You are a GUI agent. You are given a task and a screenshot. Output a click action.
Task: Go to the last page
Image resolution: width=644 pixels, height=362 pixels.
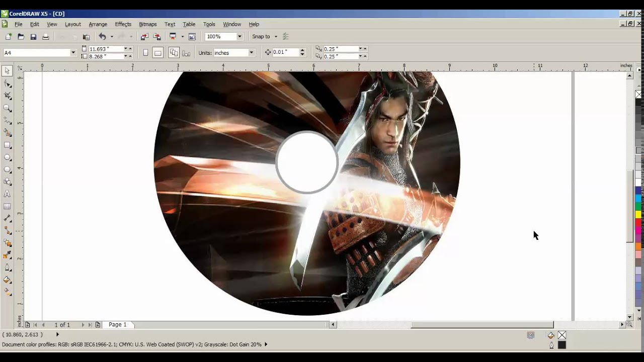[90, 325]
